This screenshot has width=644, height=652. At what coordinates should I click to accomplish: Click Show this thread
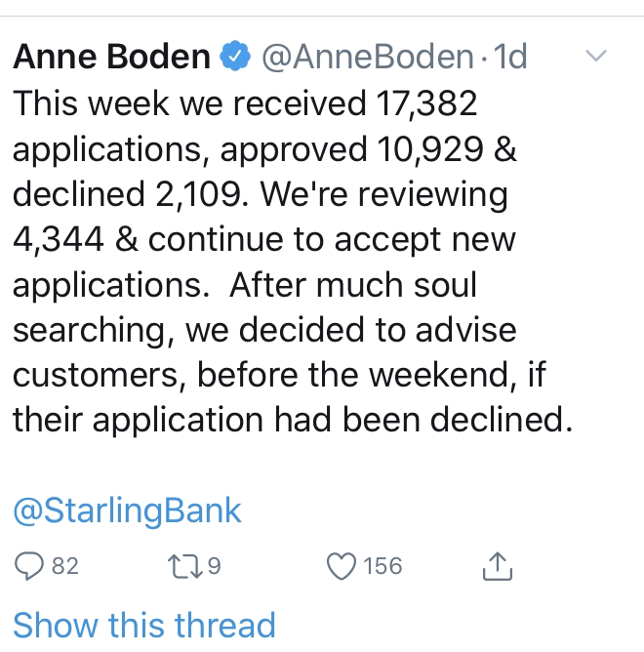click(x=144, y=625)
